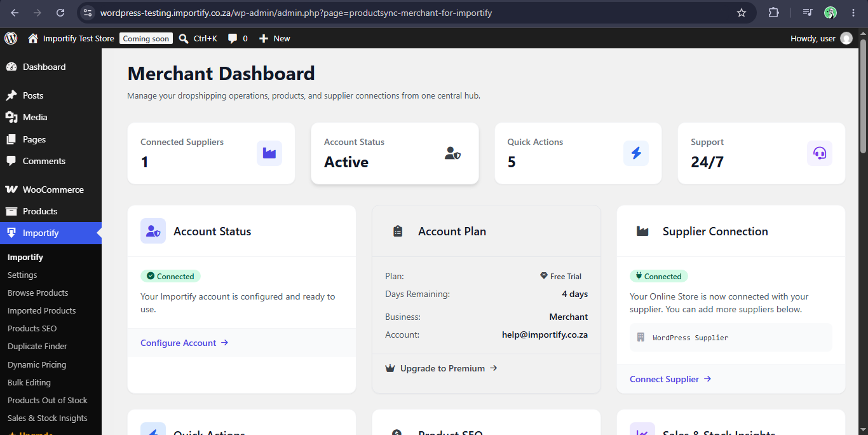The height and width of the screenshot is (435, 868).
Task: Click the browser back arrow
Action: click(15, 13)
